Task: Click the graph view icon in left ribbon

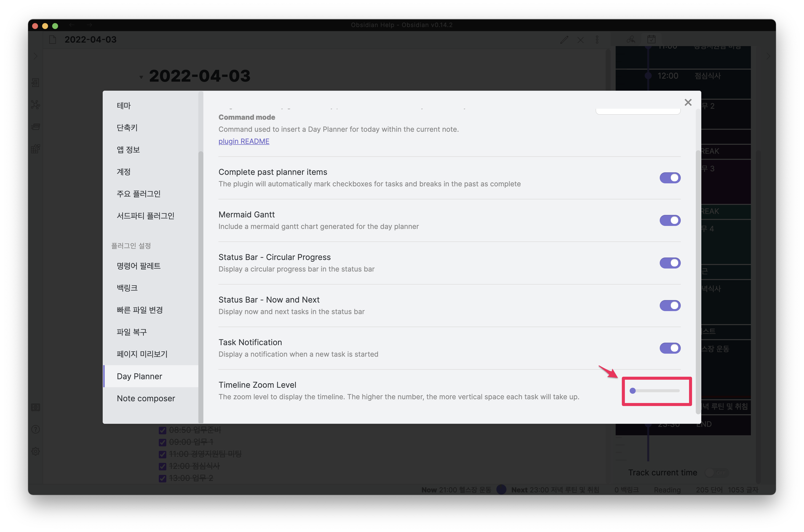Action: [x=36, y=104]
